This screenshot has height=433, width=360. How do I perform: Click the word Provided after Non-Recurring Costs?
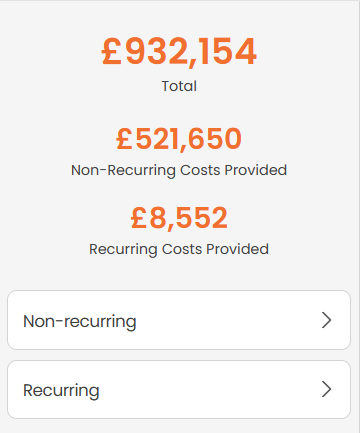[x=256, y=170]
